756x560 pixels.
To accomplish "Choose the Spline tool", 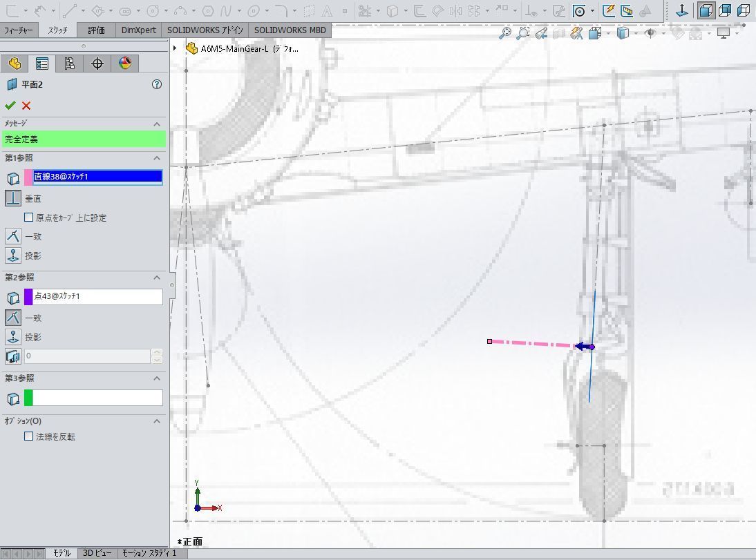I will (x=225, y=10).
